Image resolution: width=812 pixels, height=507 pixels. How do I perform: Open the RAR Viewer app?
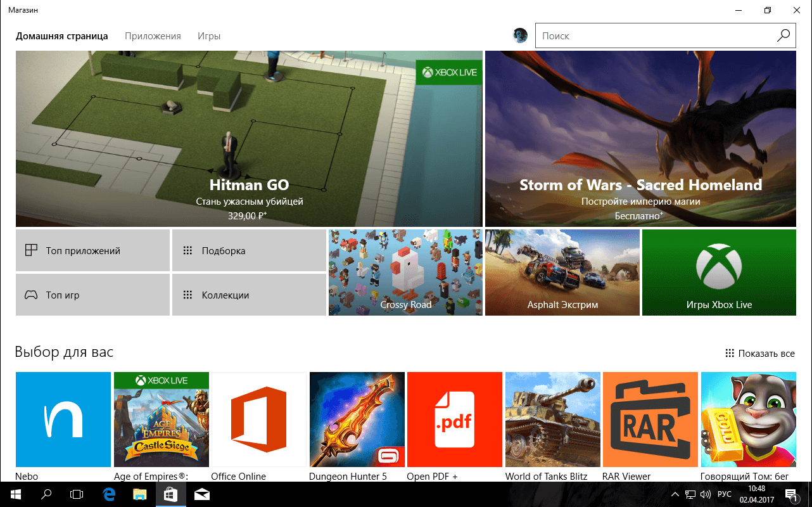[650, 420]
